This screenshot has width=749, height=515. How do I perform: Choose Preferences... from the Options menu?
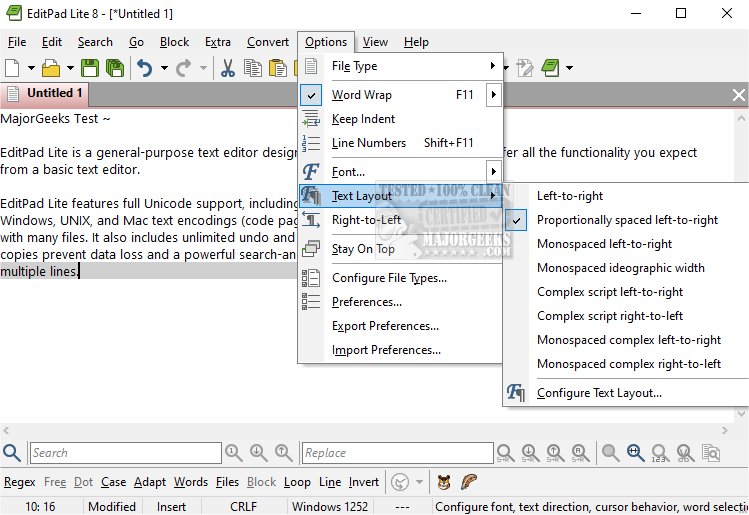click(366, 302)
